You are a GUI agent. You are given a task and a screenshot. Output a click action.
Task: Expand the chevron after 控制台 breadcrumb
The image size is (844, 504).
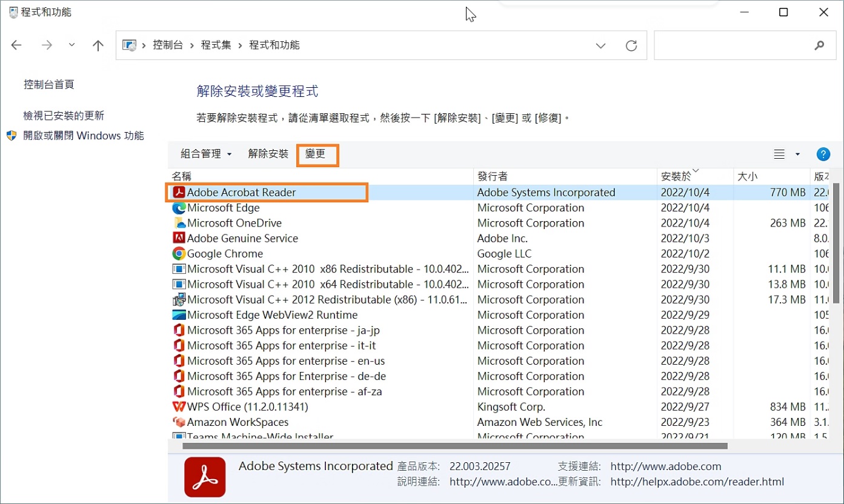[191, 45]
